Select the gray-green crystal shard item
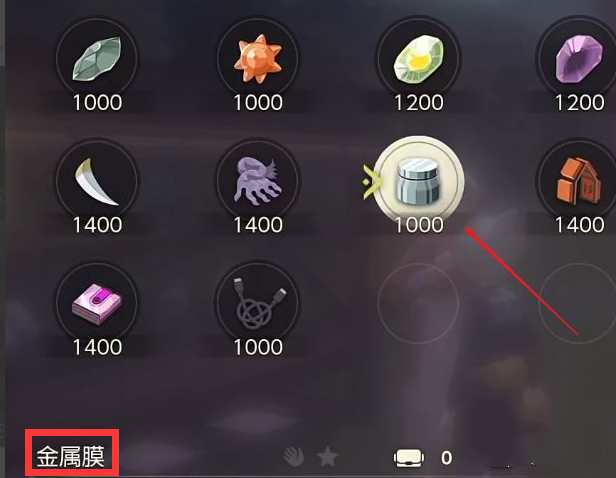Image resolution: width=616 pixels, height=478 pixels. (97, 59)
